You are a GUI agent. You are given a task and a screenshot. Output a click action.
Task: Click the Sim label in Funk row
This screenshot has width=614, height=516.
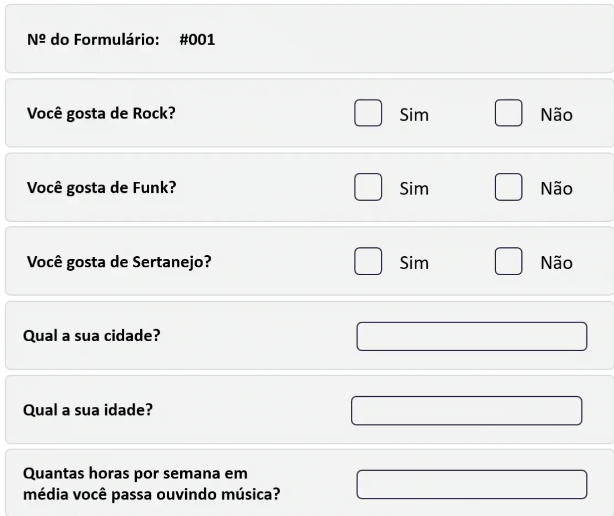point(414,188)
